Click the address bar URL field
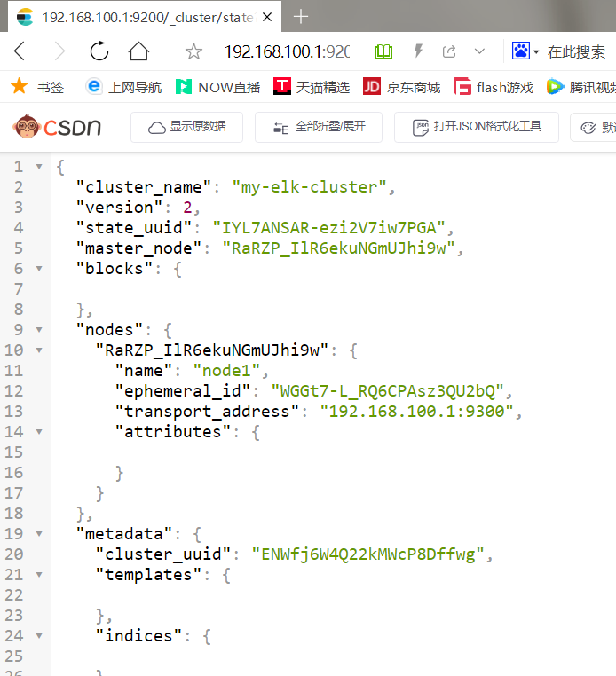Viewport: 616px width, 676px height. pos(287,51)
